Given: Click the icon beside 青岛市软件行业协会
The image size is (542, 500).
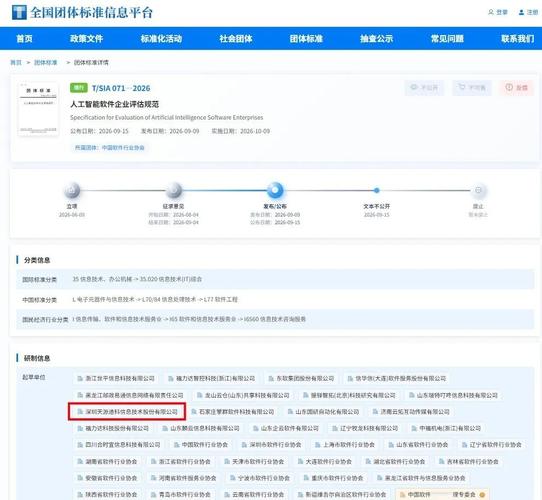Looking at the screenshot, I should (x=153, y=494).
